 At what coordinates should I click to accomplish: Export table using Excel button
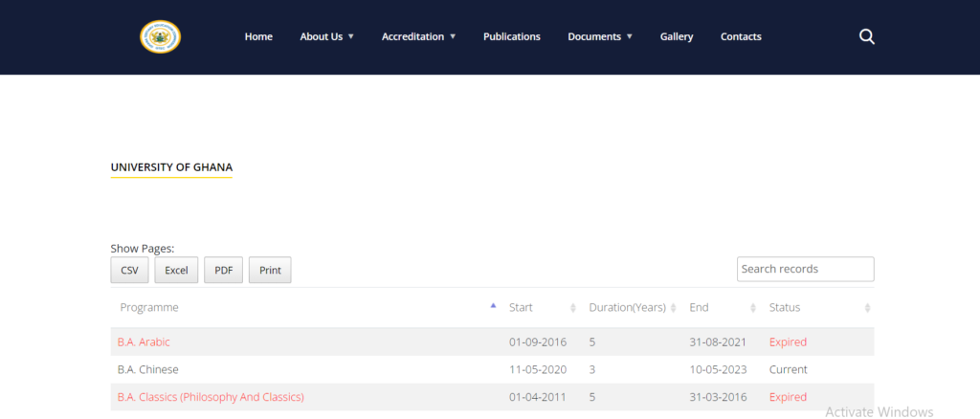(176, 270)
